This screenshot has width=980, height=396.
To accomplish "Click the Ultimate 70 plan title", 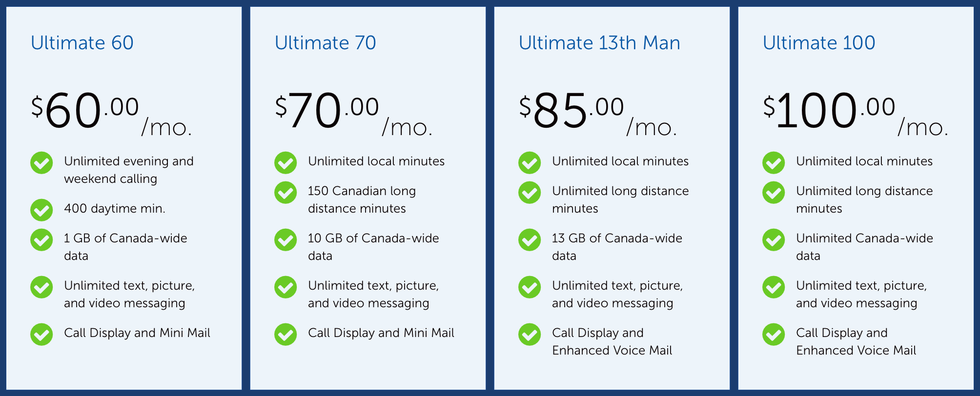I will click(x=326, y=43).
